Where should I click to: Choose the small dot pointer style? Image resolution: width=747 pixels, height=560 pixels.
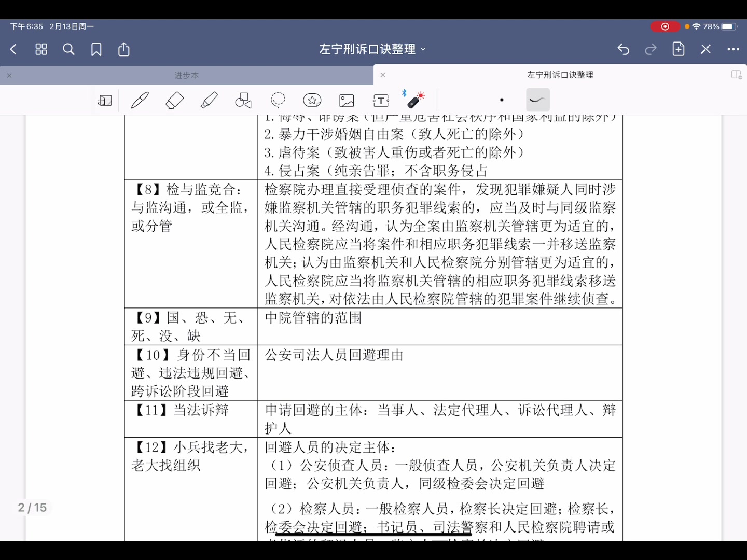tap(502, 100)
